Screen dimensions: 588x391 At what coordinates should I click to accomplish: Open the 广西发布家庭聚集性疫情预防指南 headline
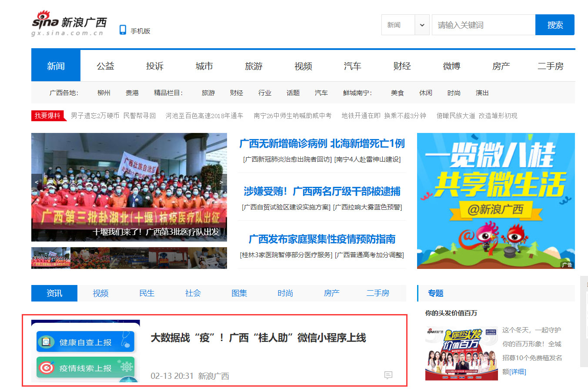(x=322, y=239)
